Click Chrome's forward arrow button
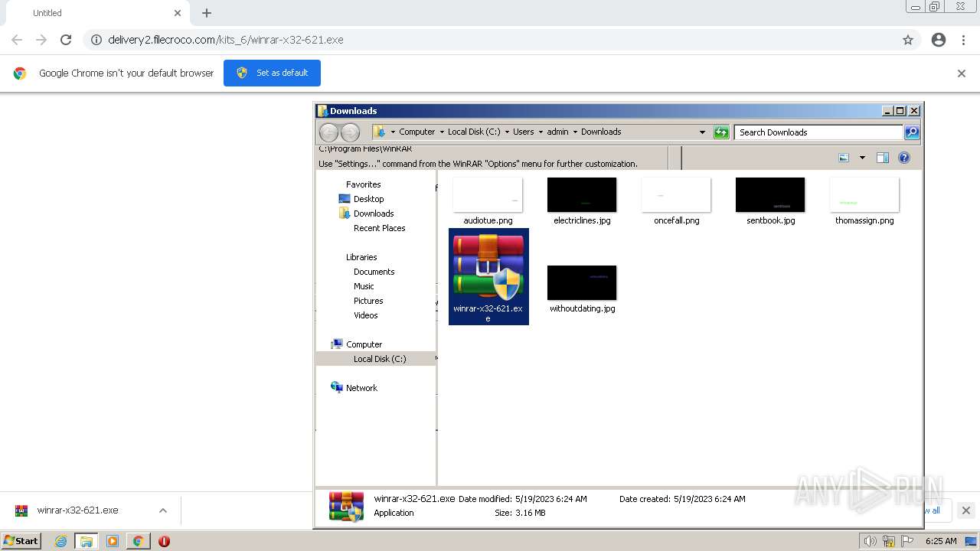Screen dimensions: 980x551 click(x=41, y=40)
